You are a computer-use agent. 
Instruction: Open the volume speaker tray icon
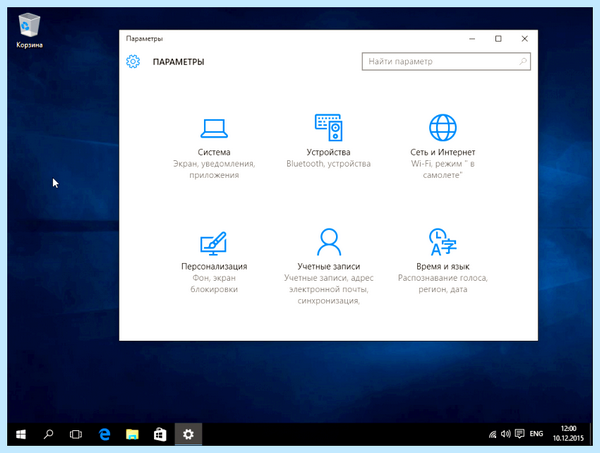click(x=505, y=434)
